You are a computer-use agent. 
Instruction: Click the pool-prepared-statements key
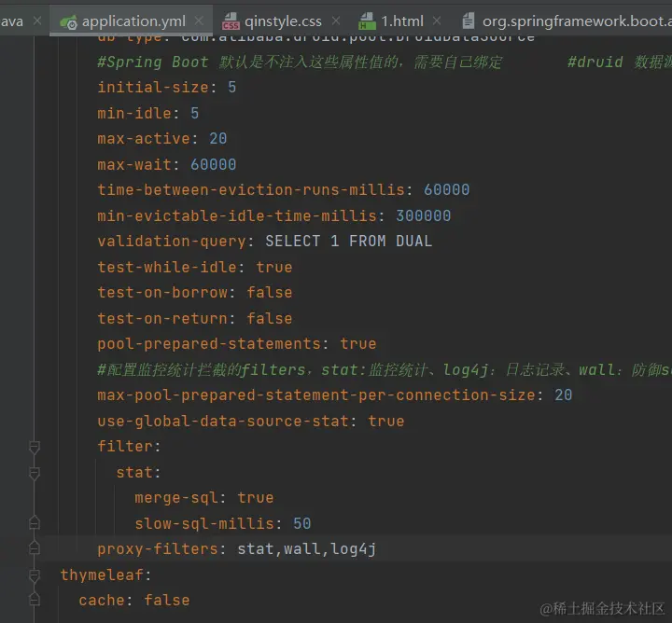(209, 344)
